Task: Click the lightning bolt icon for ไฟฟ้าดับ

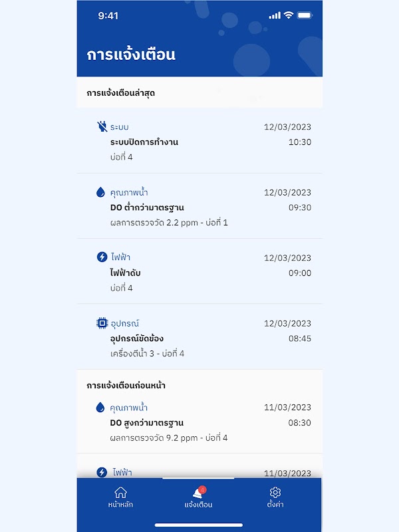Action: click(102, 257)
